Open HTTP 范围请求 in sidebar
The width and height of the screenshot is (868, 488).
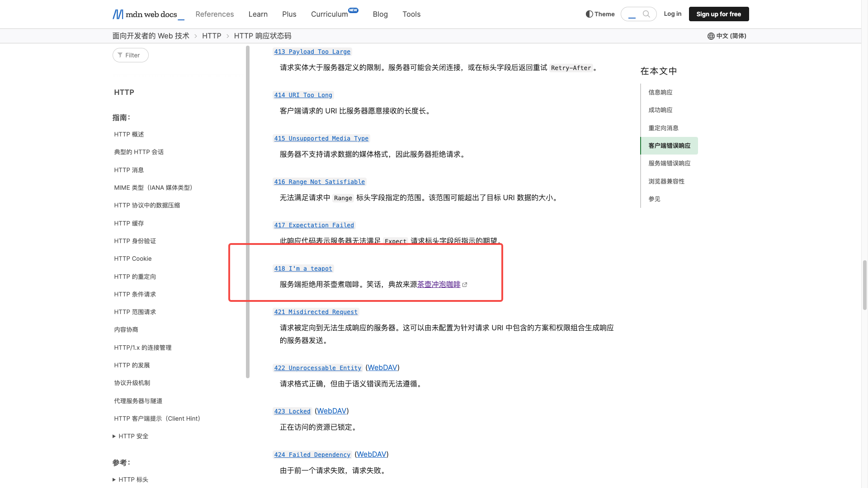click(135, 312)
